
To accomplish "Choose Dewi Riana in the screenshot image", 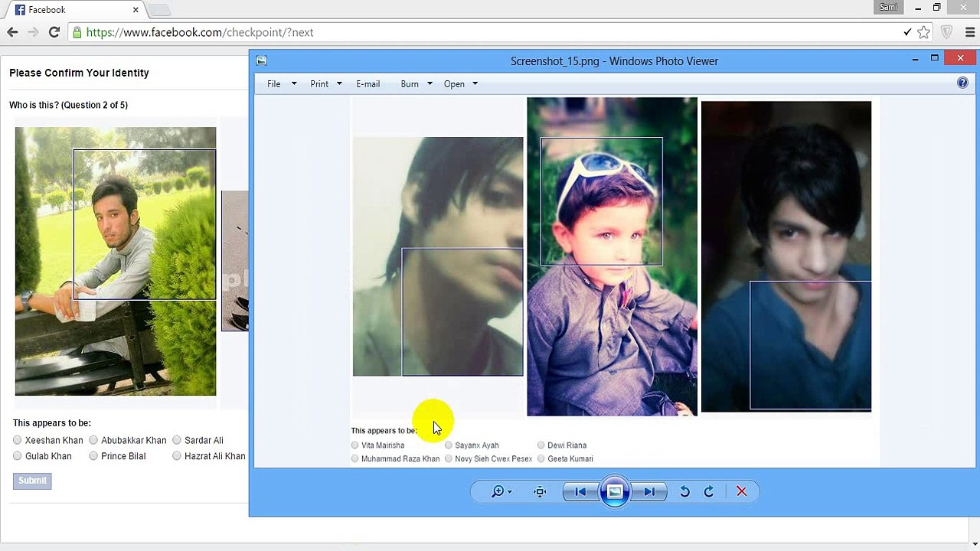I will (541, 445).
